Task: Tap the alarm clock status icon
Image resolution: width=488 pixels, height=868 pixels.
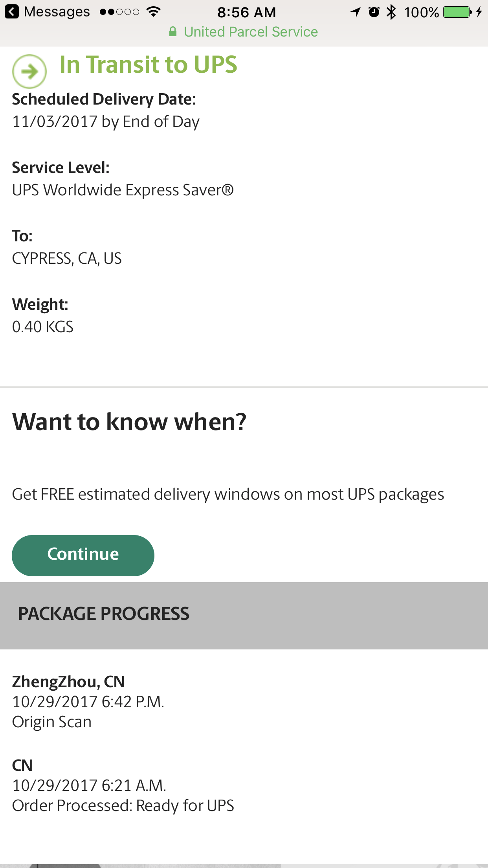Action: coord(374,12)
